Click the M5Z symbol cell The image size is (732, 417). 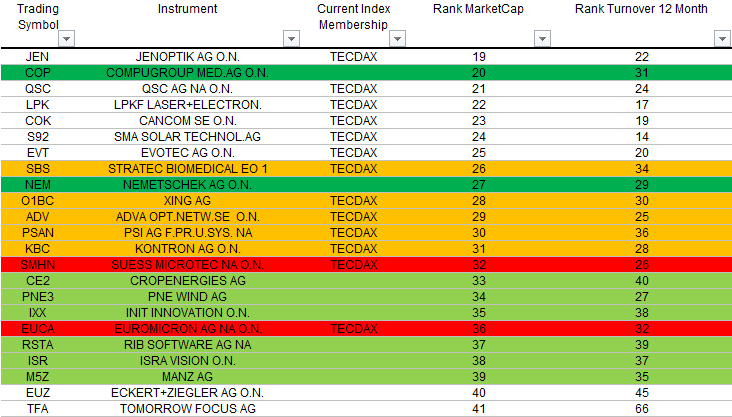(37, 376)
